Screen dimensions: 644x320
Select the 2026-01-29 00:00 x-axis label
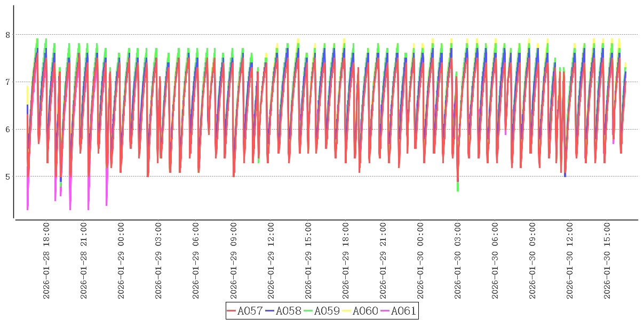121,261
